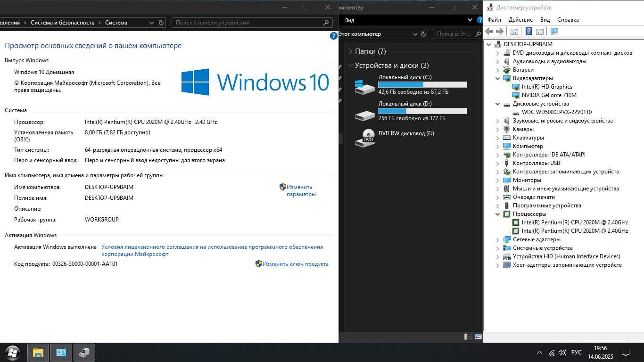The height and width of the screenshot is (362, 644).
Task: Open the Вид tab in Explorer ribbon
Action: tap(349, 20)
